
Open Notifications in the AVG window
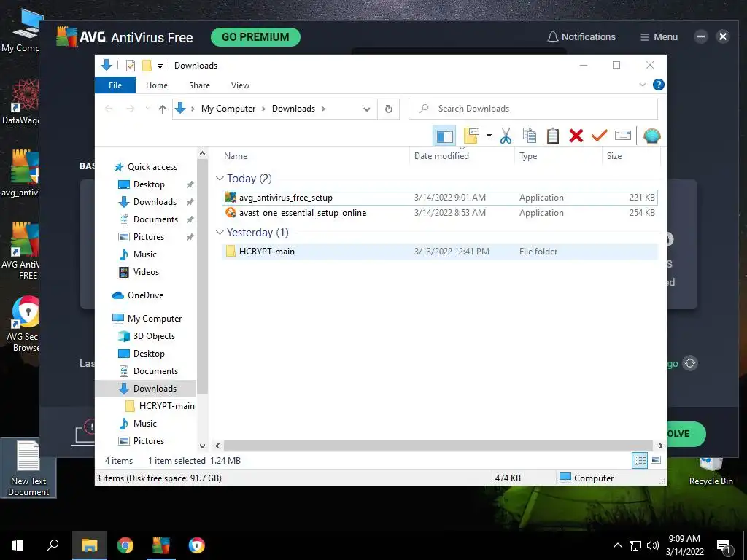click(581, 37)
